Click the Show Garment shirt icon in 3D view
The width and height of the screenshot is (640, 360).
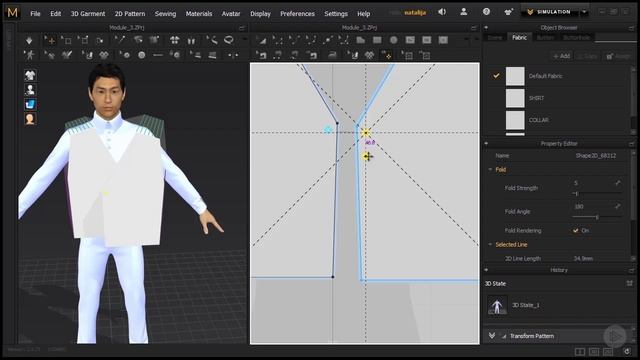tap(30, 75)
